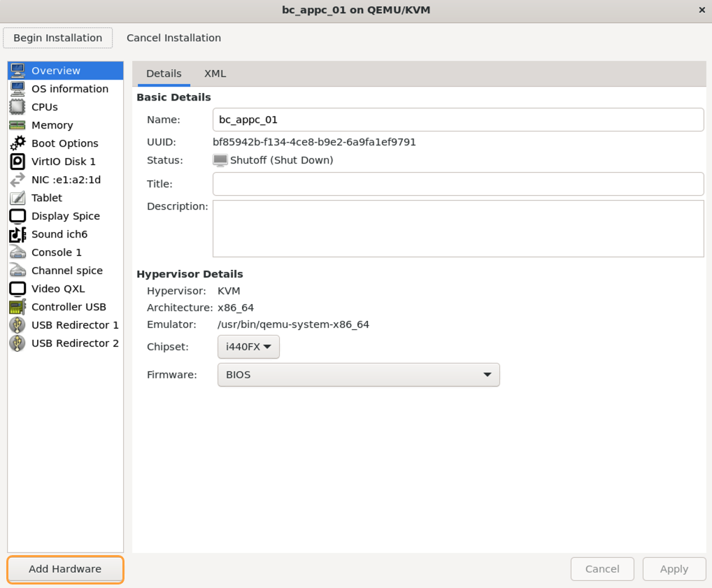712x588 pixels.
Task: Switch to the XML tab
Action: tap(215, 73)
